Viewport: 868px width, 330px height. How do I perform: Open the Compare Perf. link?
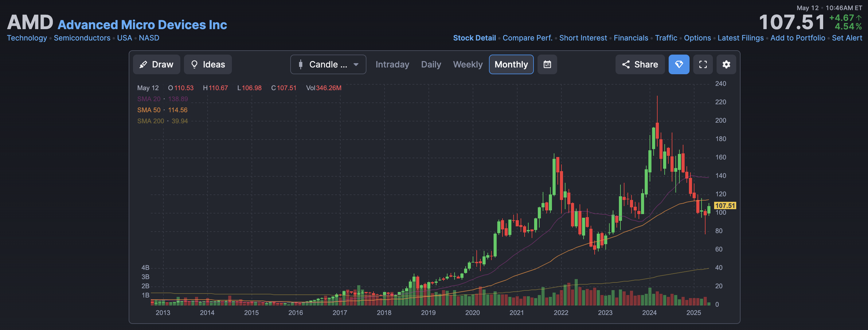pos(527,38)
